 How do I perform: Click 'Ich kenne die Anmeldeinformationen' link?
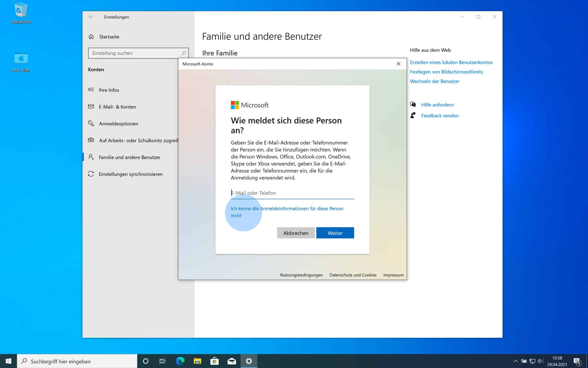click(x=287, y=212)
